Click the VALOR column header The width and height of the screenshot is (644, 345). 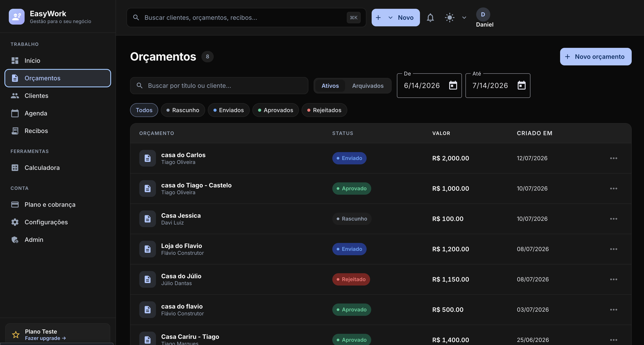coord(441,133)
